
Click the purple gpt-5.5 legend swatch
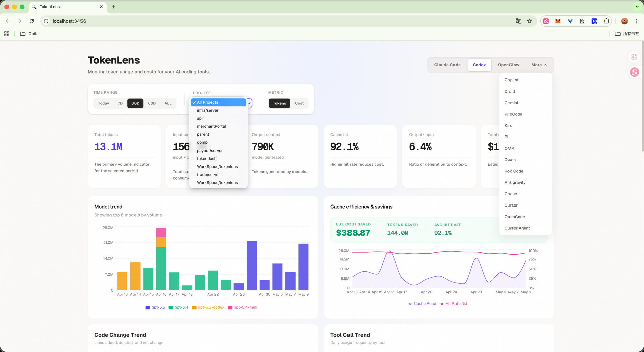coord(148,307)
